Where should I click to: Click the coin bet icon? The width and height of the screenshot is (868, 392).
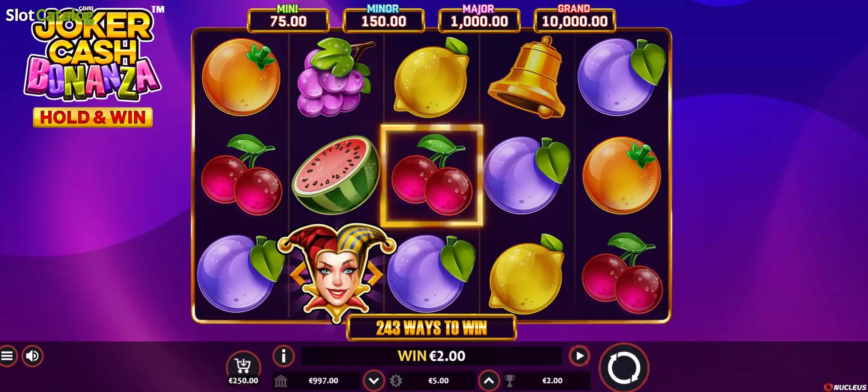click(x=396, y=381)
